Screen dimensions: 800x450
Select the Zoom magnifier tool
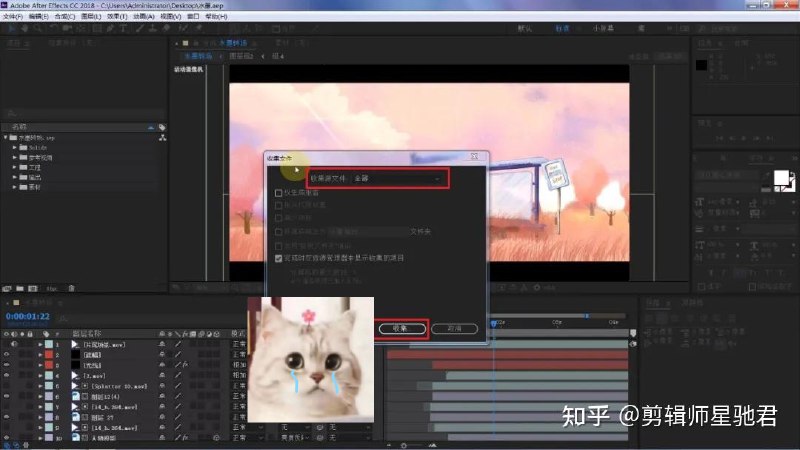tap(38, 29)
